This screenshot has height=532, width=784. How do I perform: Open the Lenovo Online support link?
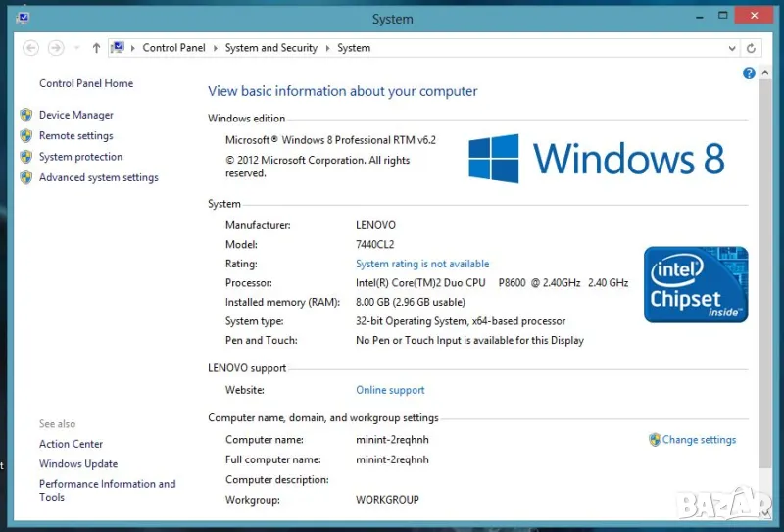(x=390, y=390)
